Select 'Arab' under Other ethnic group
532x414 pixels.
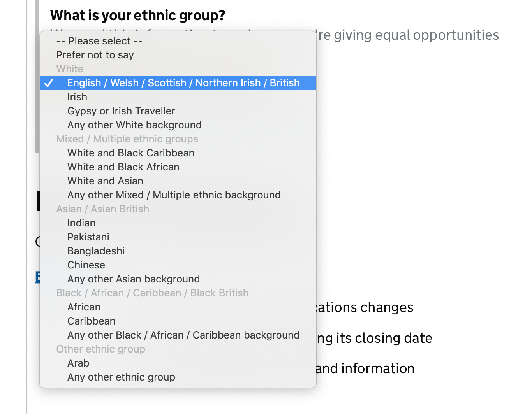(78, 363)
